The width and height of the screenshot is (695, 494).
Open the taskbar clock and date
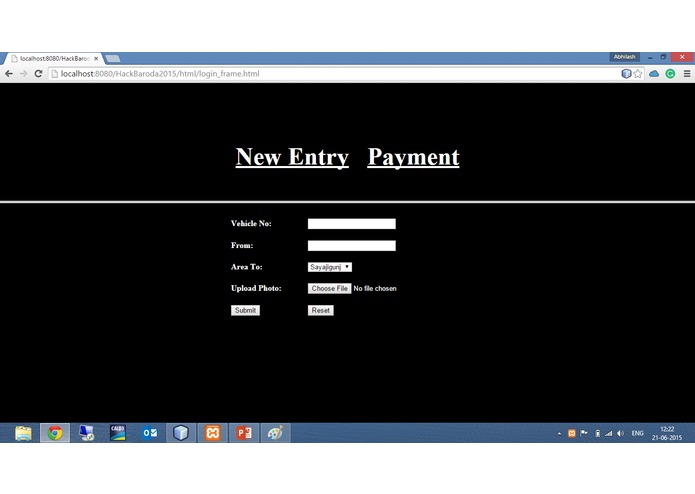click(x=667, y=433)
